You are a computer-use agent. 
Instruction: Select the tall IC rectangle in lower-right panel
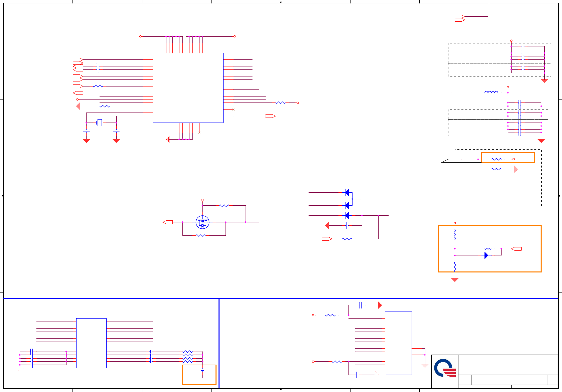[398, 343]
